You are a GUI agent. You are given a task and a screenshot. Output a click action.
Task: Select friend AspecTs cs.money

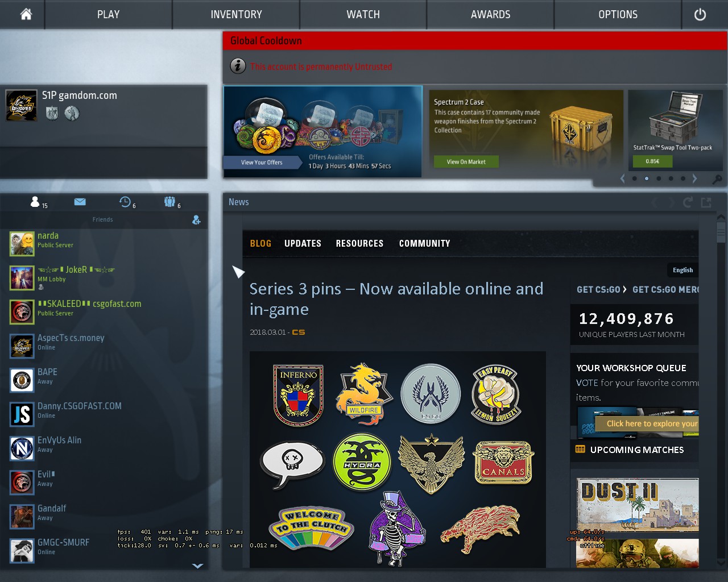(x=108, y=346)
